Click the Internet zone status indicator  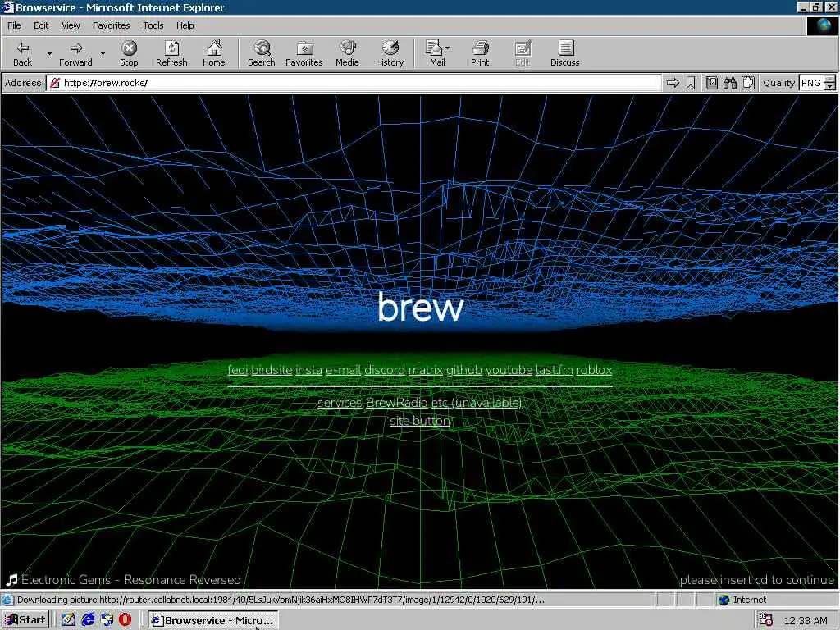[x=742, y=600]
